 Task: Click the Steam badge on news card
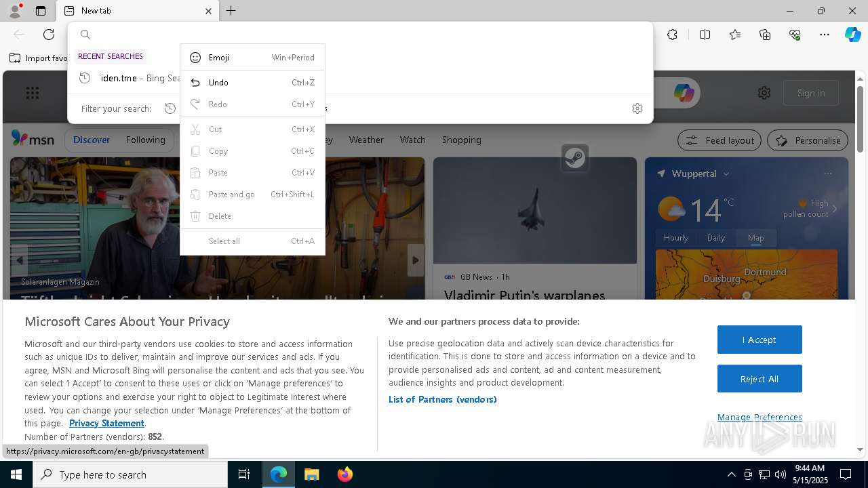click(575, 158)
